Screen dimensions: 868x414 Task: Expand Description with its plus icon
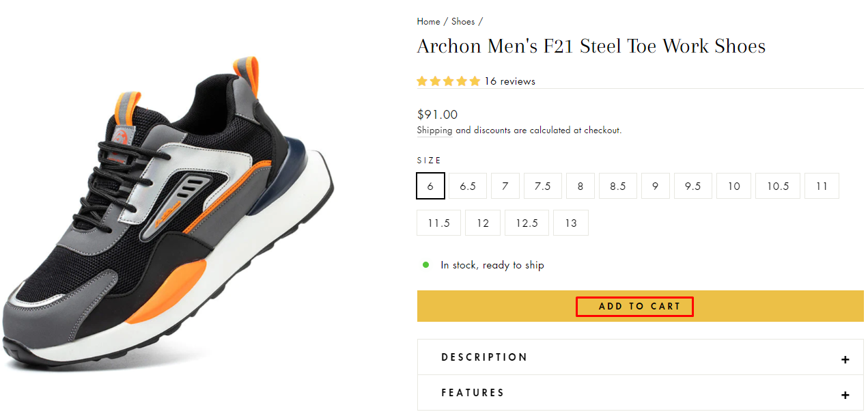(845, 359)
